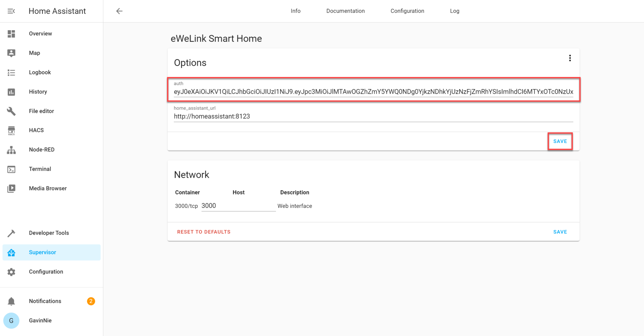Click the back arrow to return
Viewport: 644px width, 336px height.
pyautogui.click(x=119, y=11)
